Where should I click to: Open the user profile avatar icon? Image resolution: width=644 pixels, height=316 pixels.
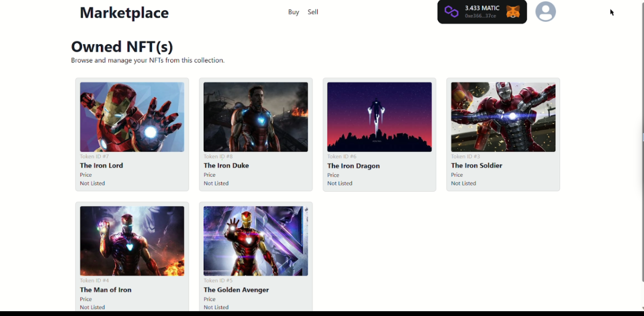point(546,12)
